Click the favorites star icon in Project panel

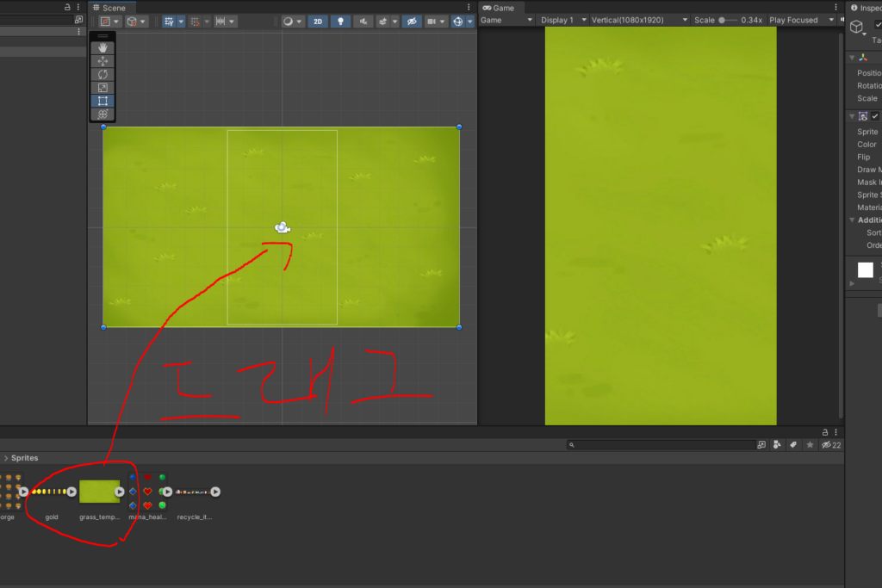[809, 445]
